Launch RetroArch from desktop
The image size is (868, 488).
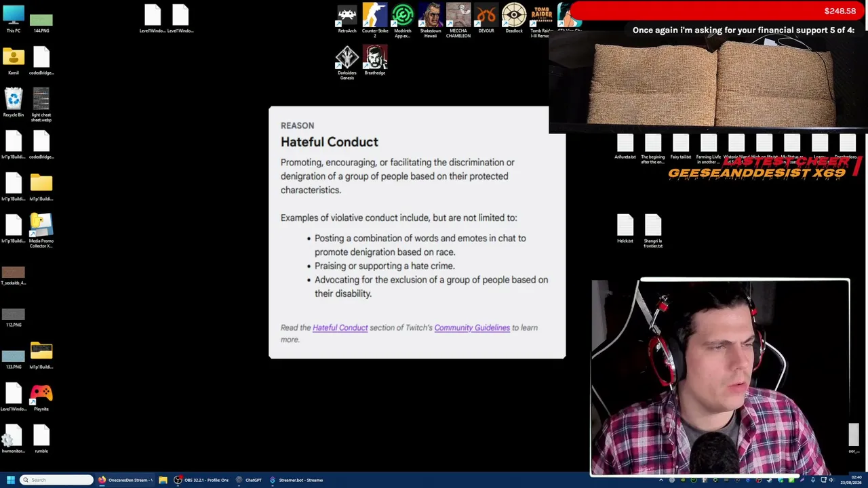(347, 18)
